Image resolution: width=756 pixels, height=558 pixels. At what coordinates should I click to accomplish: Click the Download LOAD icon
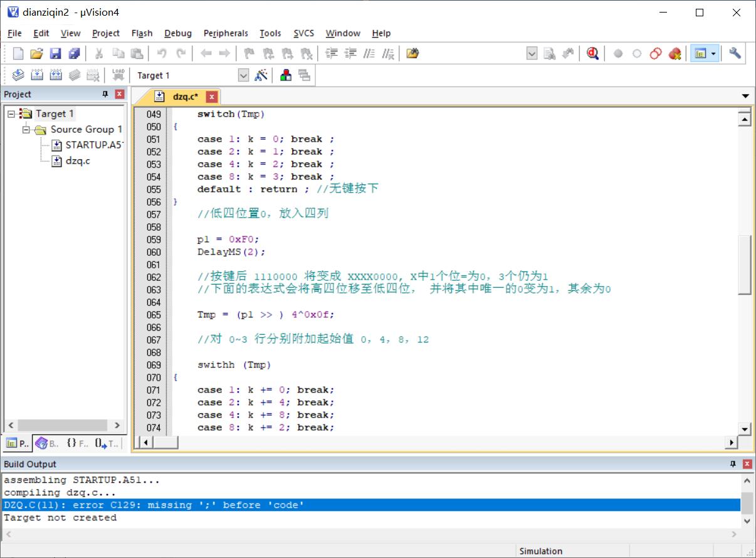point(118,76)
